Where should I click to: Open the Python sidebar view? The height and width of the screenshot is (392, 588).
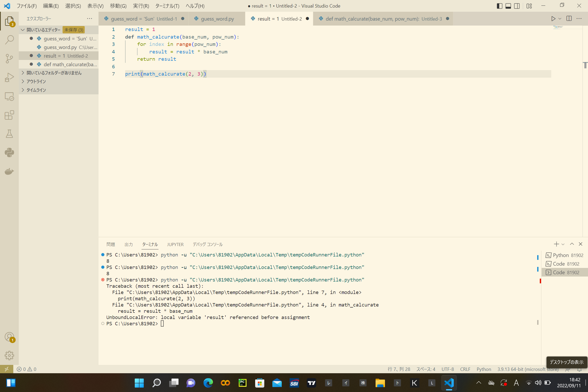pos(9,152)
